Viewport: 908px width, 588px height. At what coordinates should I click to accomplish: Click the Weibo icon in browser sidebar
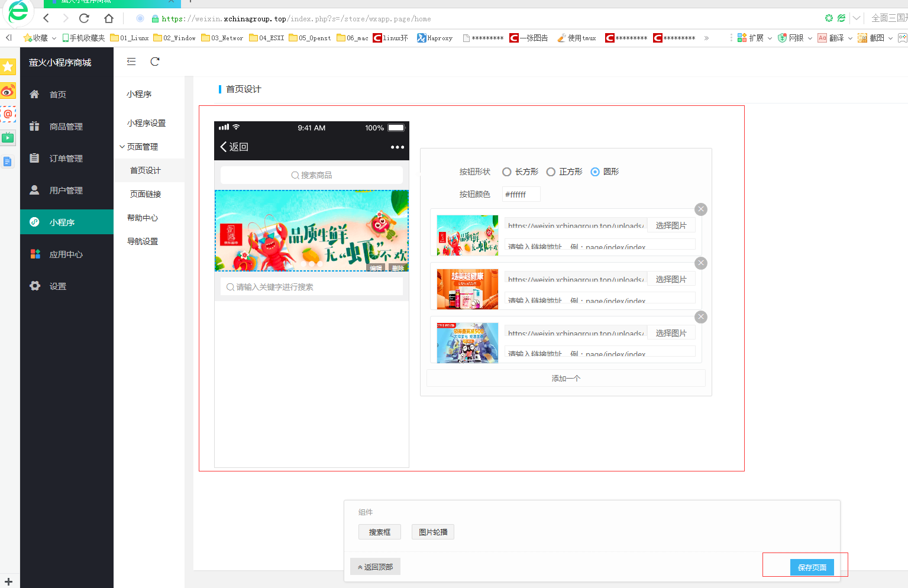click(8, 91)
